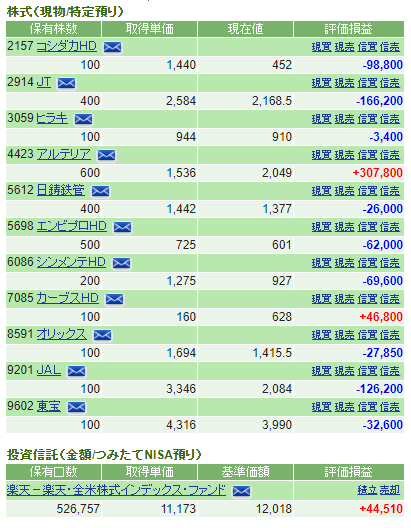Click the 保有口数 column header
411x528 pixels.
pos(54,472)
